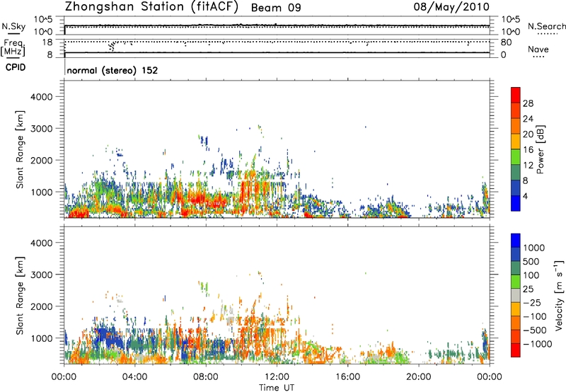Image resolution: width=566 pixels, height=392 pixels.
Task: Click the 'Slant Range [km]' label of velocity panel
Action: (20, 296)
